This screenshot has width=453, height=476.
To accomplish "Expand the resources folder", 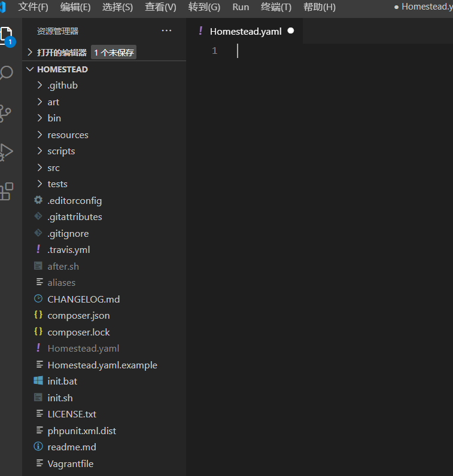I will tap(39, 135).
